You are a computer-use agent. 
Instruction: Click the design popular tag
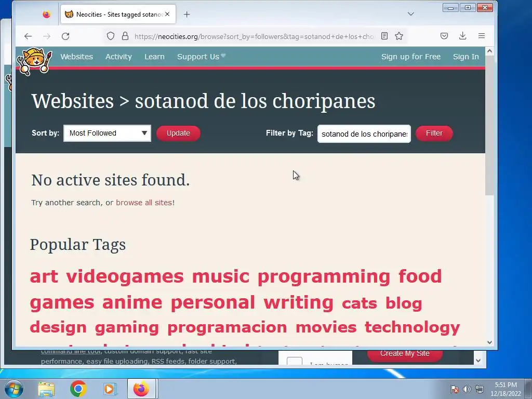coord(58,327)
